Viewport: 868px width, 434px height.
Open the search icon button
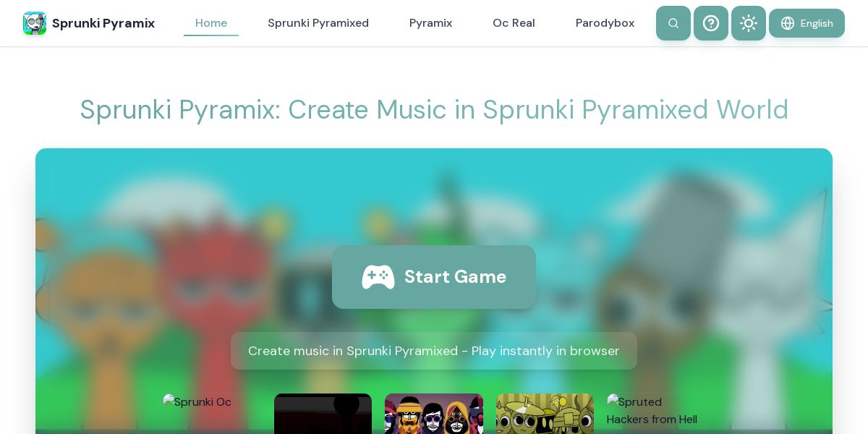(673, 23)
